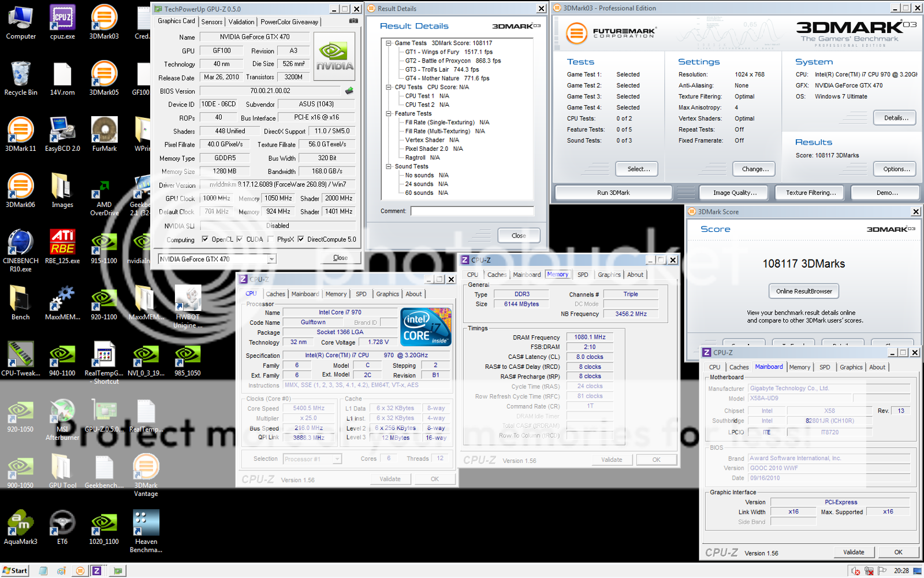
Task: Click the GPU-Z screenshot camera icon
Action: click(x=353, y=21)
